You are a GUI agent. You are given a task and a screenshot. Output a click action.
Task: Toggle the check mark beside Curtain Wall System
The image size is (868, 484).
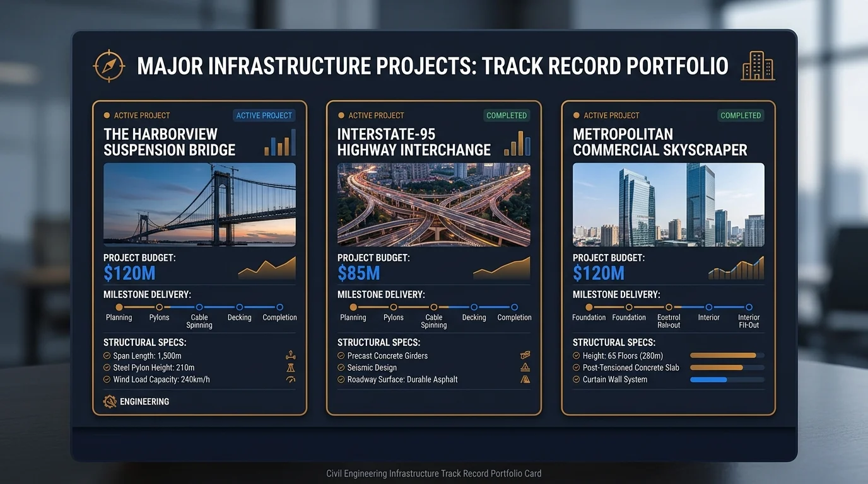[x=577, y=379]
